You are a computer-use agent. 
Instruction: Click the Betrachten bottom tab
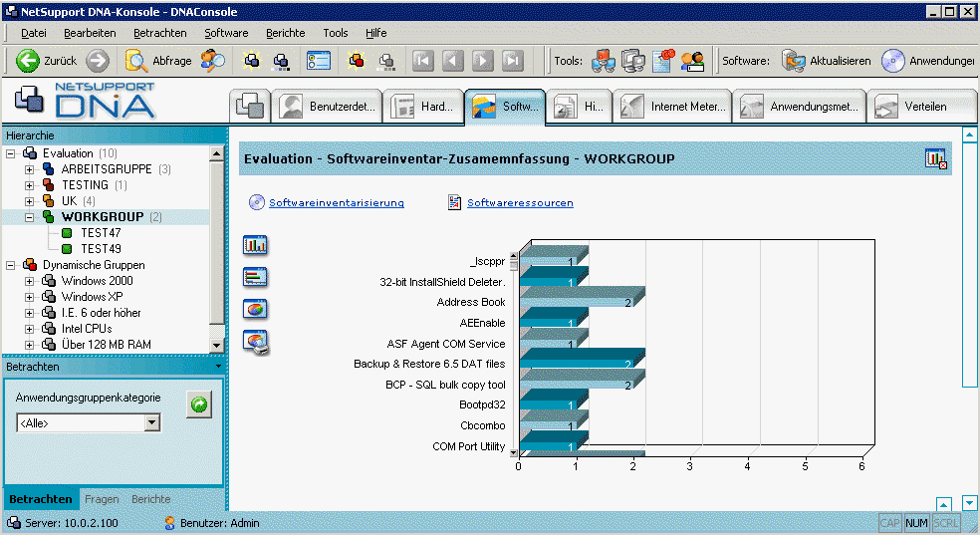(41, 499)
